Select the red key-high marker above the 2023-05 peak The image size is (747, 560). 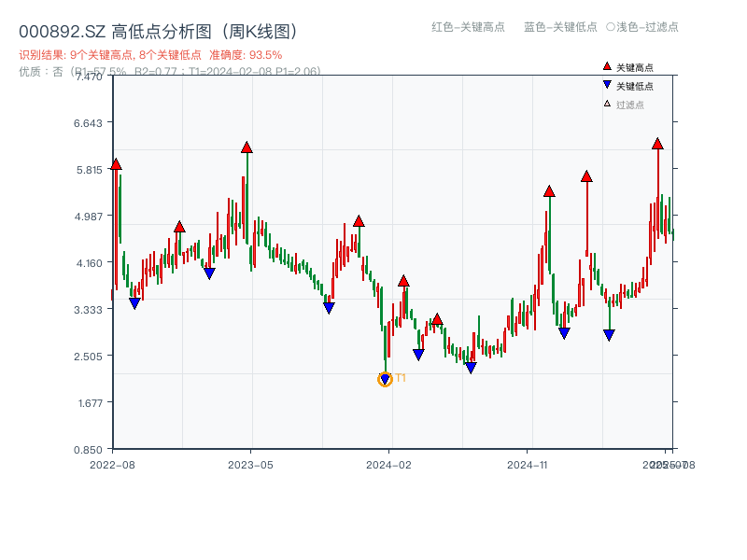[x=246, y=146]
